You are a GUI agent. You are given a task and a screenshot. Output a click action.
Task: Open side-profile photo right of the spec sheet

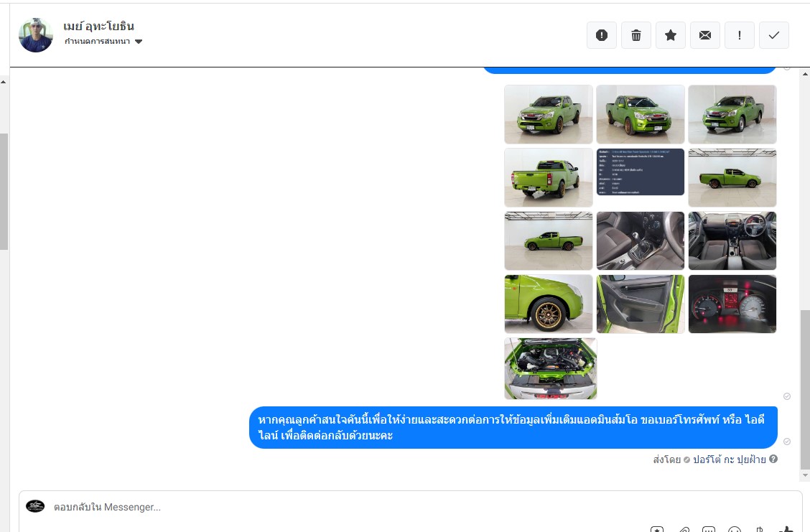point(732,177)
